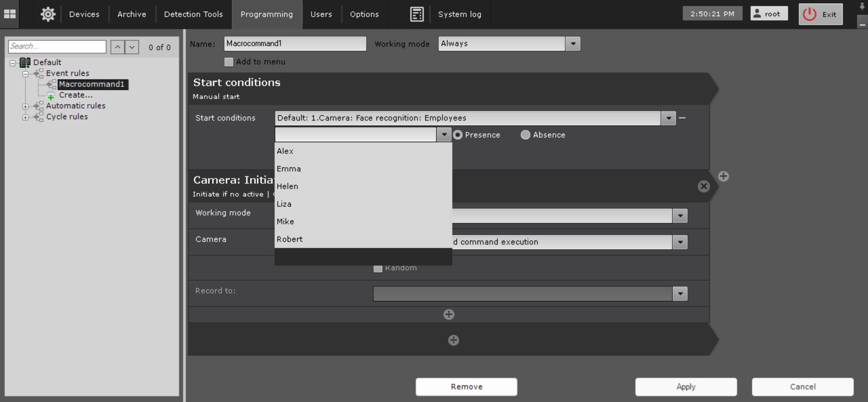Viewport: 868px width, 402px height.
Task: Open the Camera row dropdown arrow
Action: (680, 242)
